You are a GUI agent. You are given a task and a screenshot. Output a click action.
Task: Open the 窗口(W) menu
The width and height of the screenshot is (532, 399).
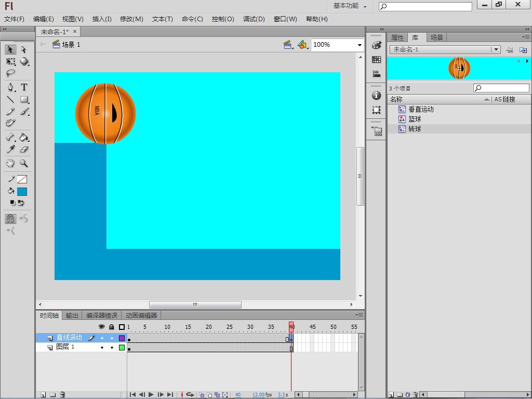click(x=285, y=19)
